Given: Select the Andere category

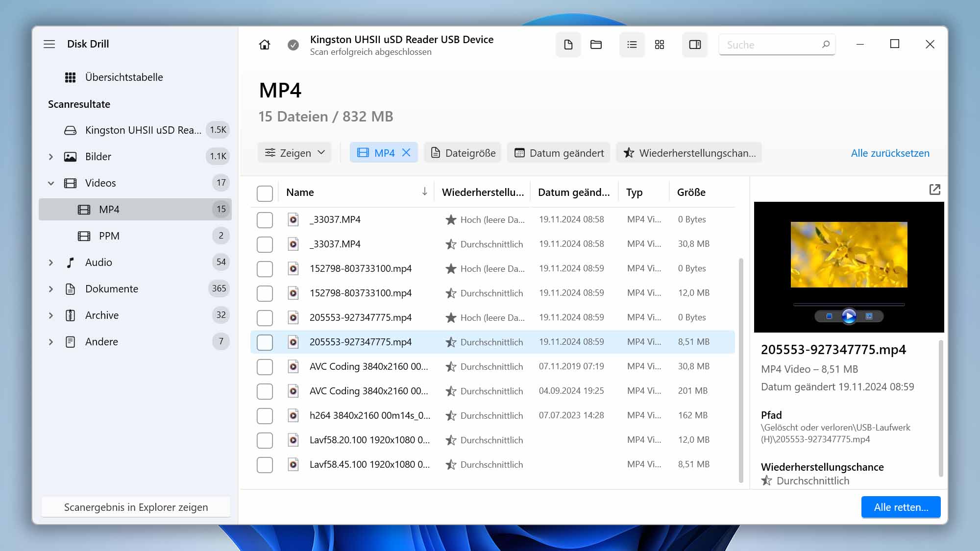Looking at the screenshot, I should 135,342.
